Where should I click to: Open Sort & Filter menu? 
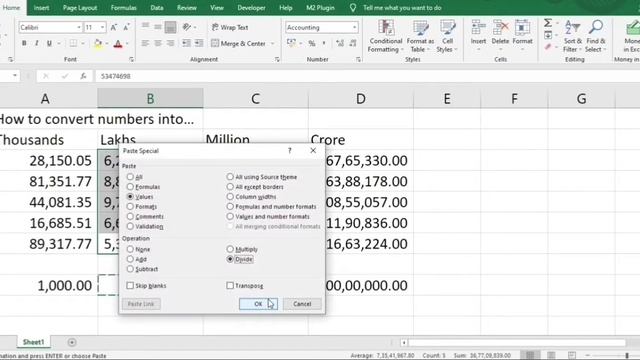pos(573,36)
